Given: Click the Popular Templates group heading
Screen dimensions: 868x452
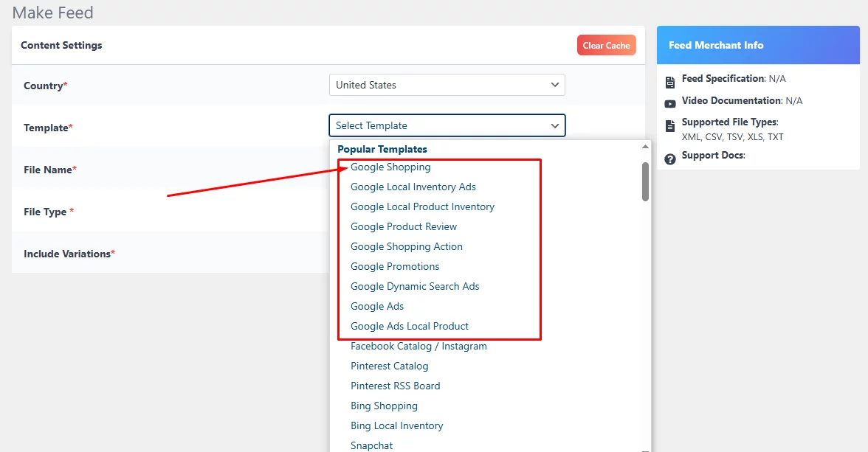Looking at the screenshot, I should click(x=382, y=150).
